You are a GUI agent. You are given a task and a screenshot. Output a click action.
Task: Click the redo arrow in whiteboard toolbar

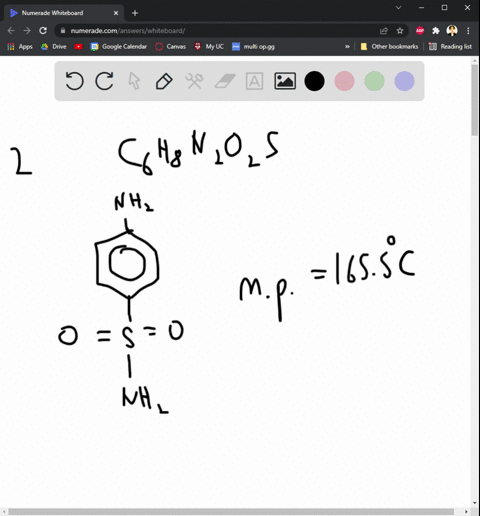(104, 81)
